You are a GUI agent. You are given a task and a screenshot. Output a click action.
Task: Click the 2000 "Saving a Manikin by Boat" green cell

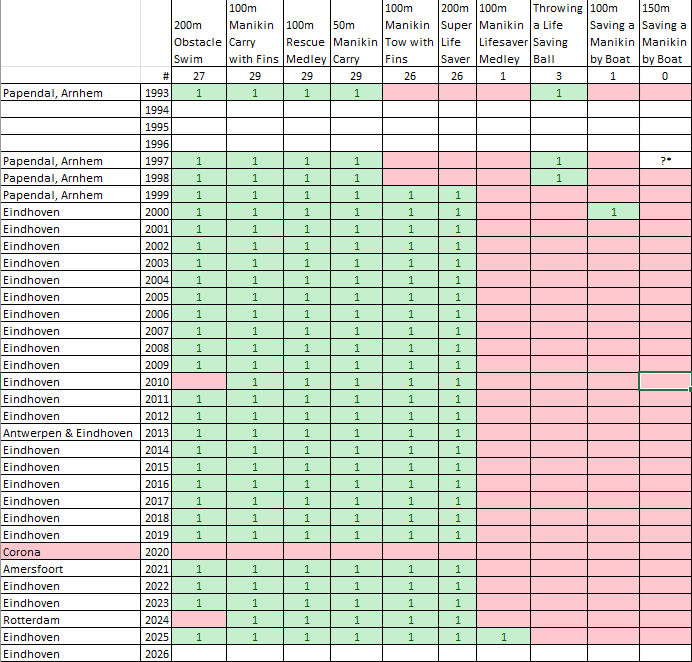[x=613, y=212]
